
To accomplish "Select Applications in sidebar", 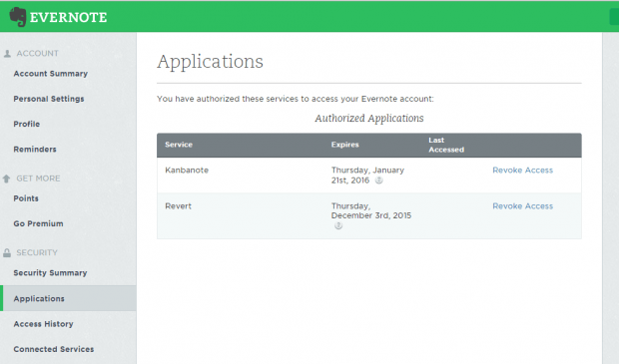I will click(x=68, y=298).
